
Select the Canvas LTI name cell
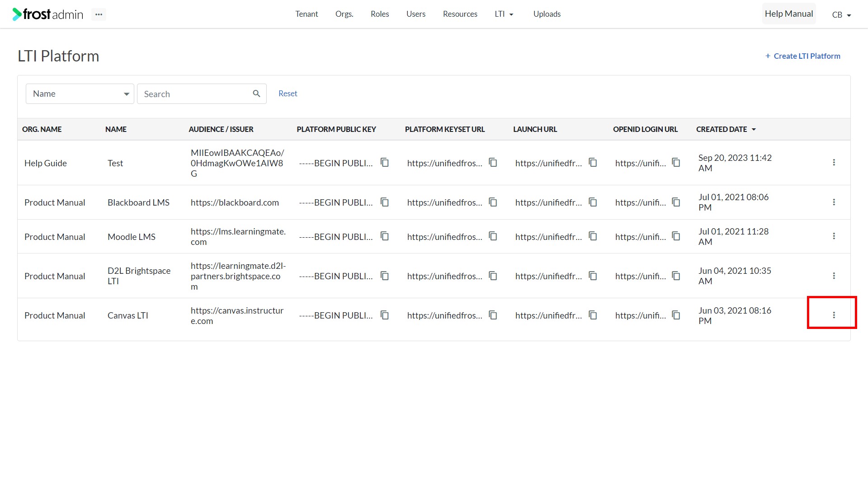[128, 315]
